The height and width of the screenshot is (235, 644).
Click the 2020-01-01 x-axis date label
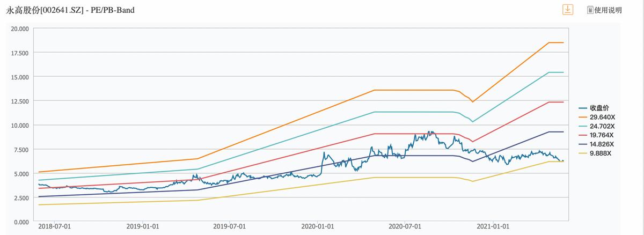pyautogui.click(x=318, y=227)
